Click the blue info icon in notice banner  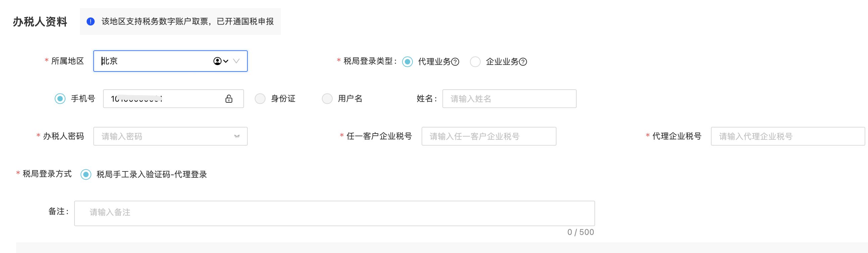(91, 21)
